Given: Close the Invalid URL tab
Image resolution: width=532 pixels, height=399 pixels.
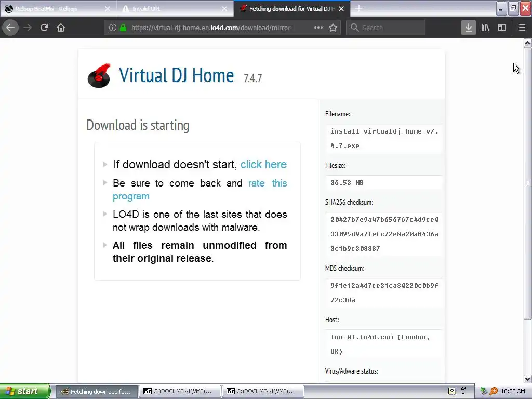Looking at the screenshot, I should pyautogui.click(x=224, y=9).
